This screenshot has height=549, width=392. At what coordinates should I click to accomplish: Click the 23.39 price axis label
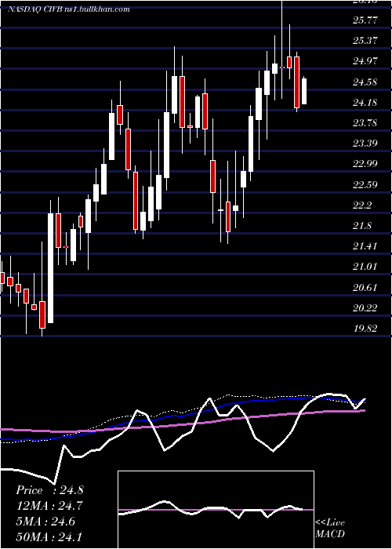365,144
